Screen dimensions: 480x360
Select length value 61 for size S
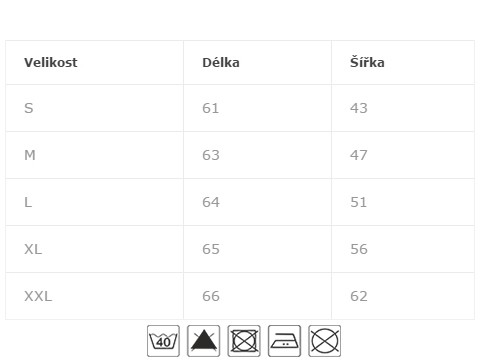tap(211, 108)
